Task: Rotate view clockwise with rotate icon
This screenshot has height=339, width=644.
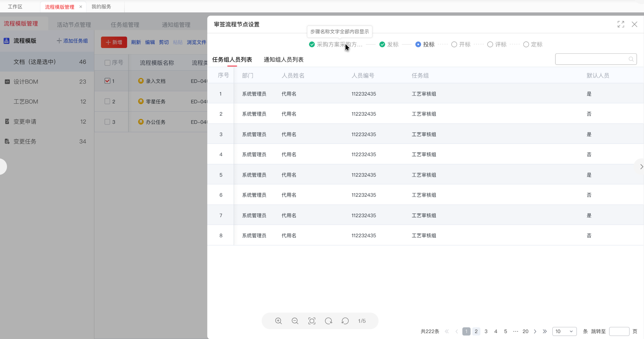Action: 329,321
